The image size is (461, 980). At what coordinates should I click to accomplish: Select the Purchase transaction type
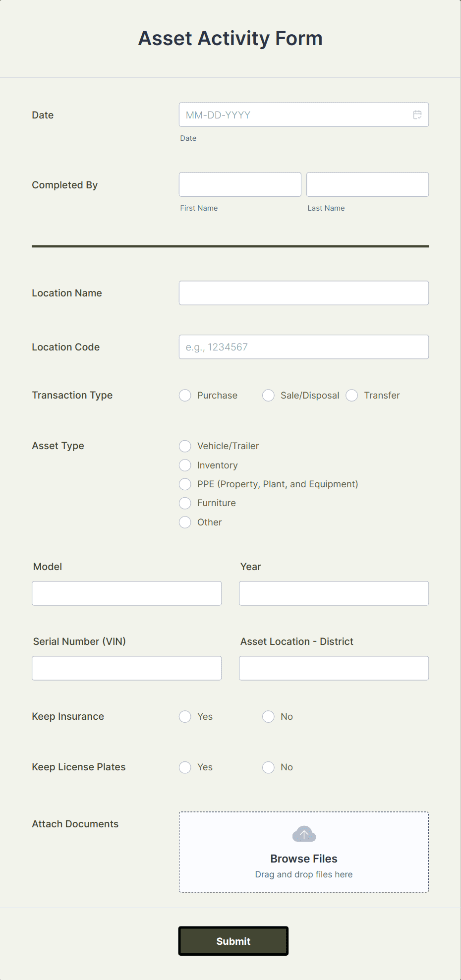coord(185,395)
